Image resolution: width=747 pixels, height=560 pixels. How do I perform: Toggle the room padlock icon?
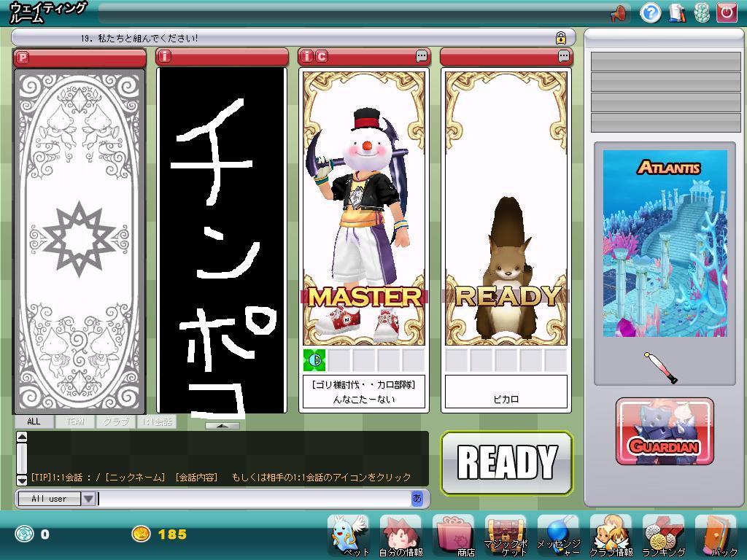[x=561, y=38]
